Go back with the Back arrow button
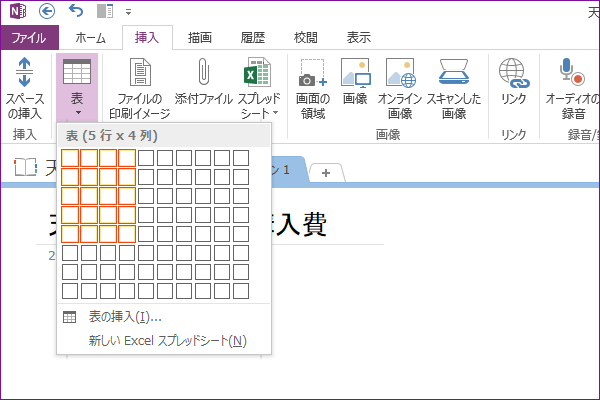This screenshot has height=400, width=600. click(47, 11)
